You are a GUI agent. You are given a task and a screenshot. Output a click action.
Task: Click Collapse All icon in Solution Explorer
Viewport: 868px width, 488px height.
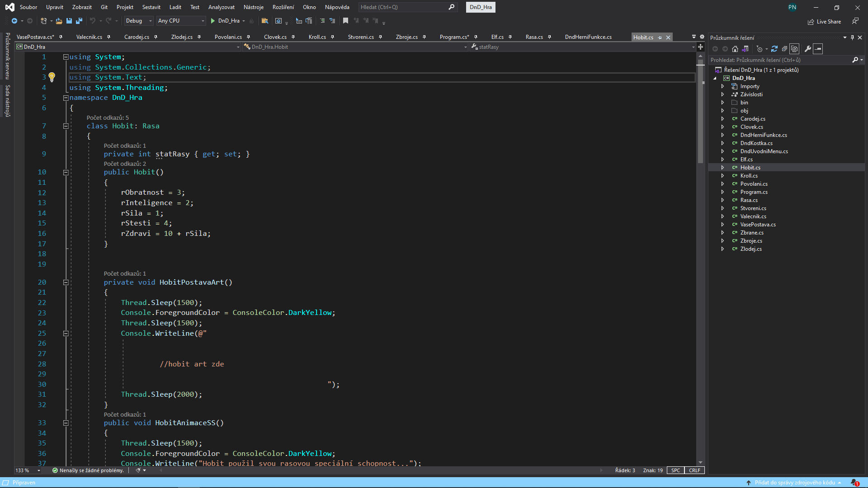(x=784, y=49)
